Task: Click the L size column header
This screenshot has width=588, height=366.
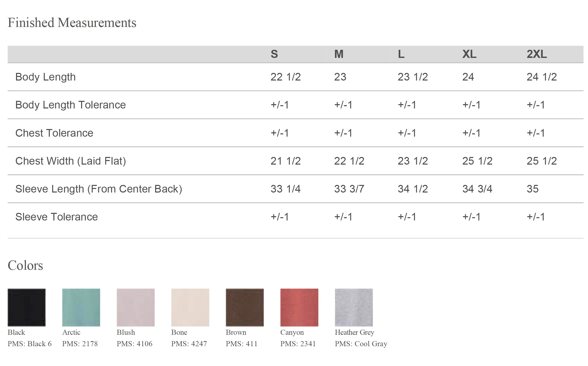Action: coord(401,54)
